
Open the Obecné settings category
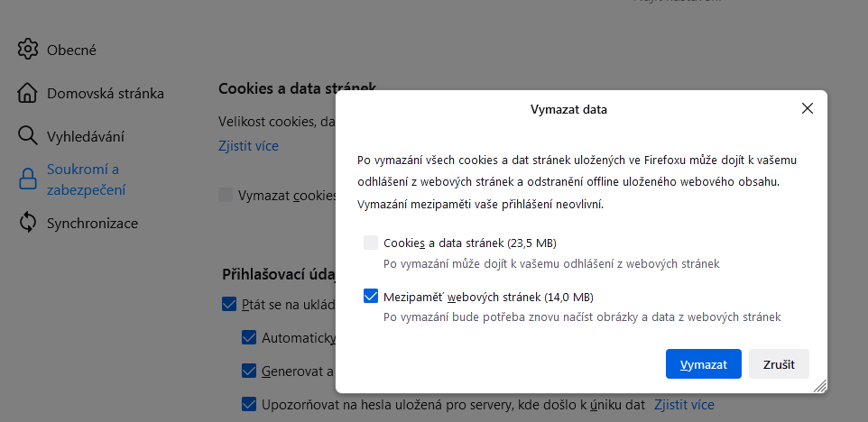tap(71, 50)
